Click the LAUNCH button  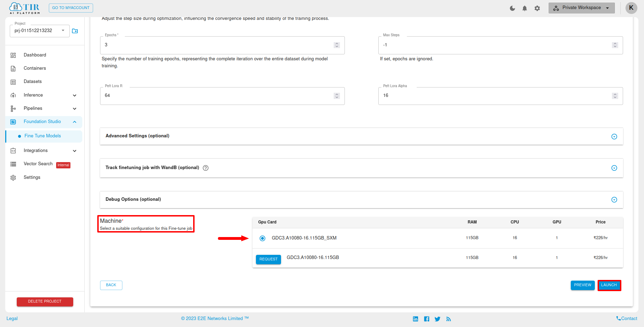coord(609,285)
